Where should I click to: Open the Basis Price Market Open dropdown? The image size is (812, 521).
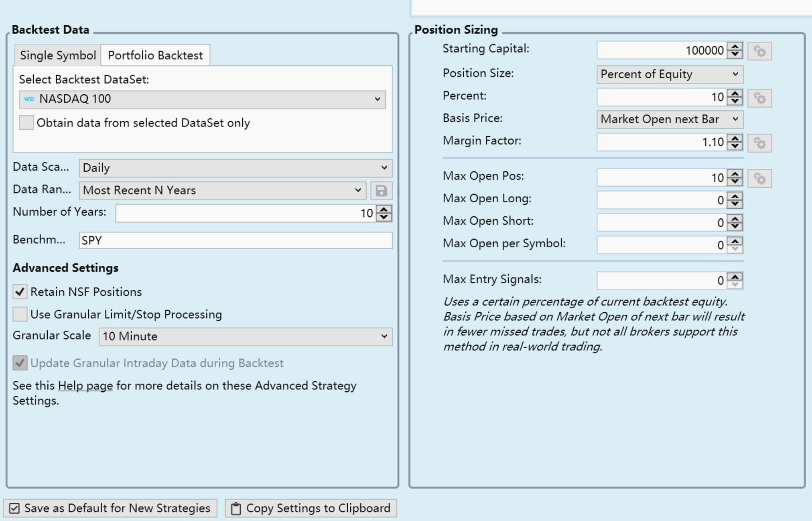pos(669,119)
